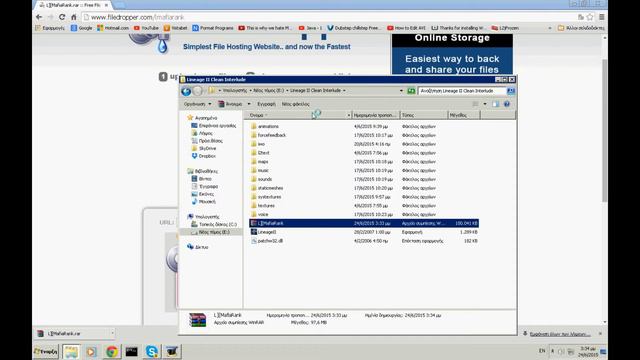
Task: Expand the change view options arrow
Action: click(x=485, y=104)
